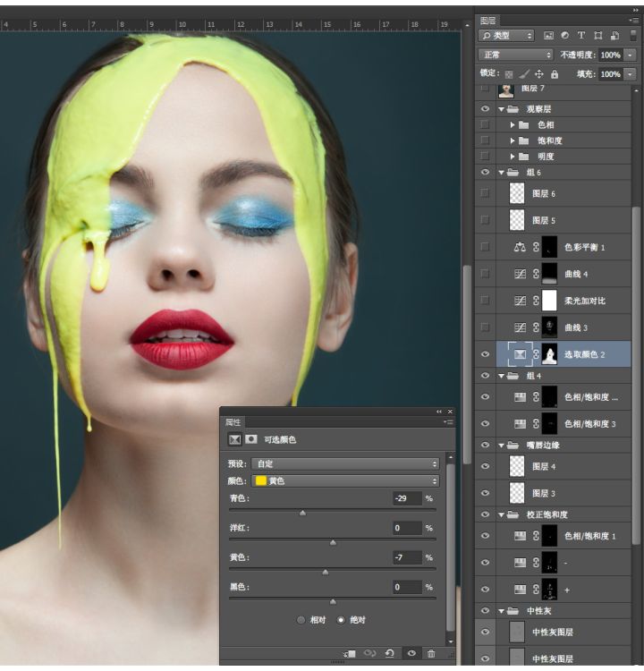Click the 青色 slider handle
Viewport: 644px width, 671px height.
(302, 513)
